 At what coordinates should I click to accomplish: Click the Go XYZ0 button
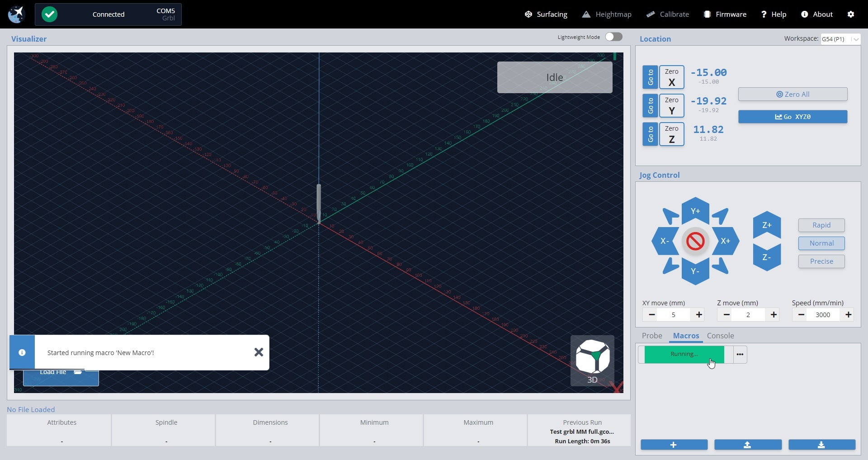point(793,117)
